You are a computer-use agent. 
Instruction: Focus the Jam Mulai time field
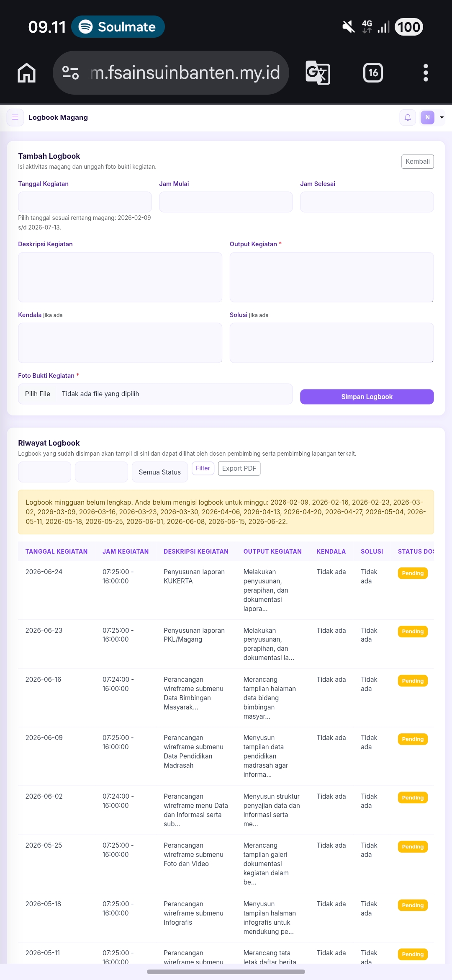pos(226,202)
